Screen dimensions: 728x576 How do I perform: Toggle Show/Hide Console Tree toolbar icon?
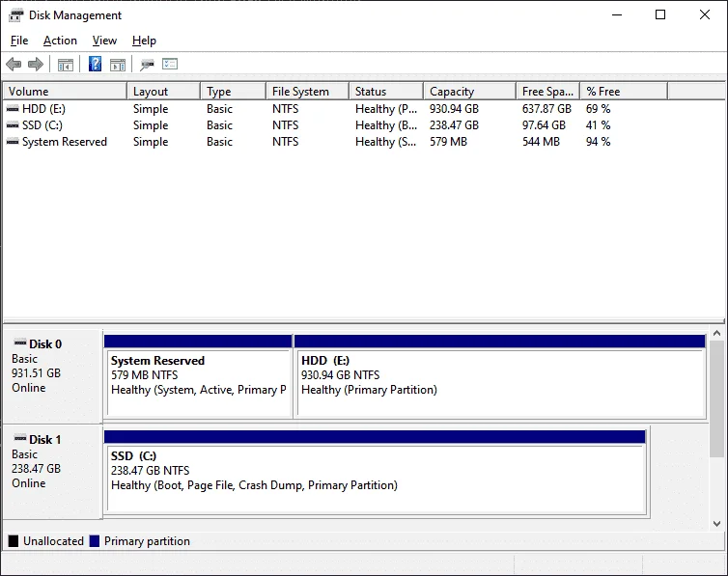pos(66,65)
